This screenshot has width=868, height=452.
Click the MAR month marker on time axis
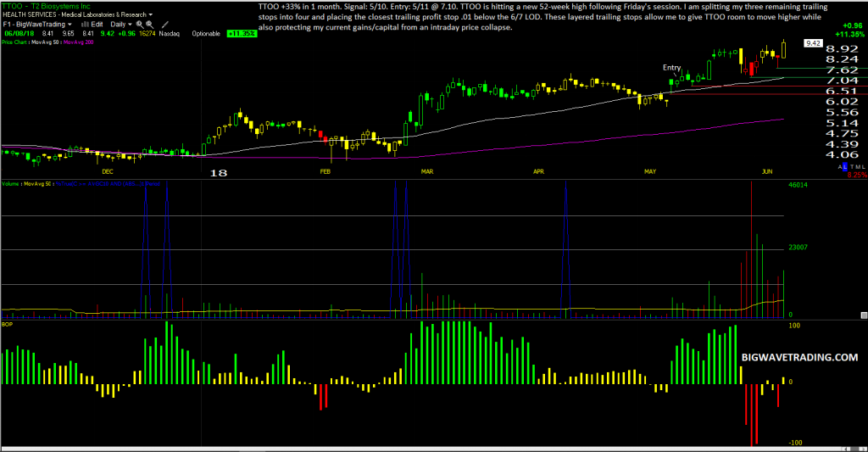[427, 171]
